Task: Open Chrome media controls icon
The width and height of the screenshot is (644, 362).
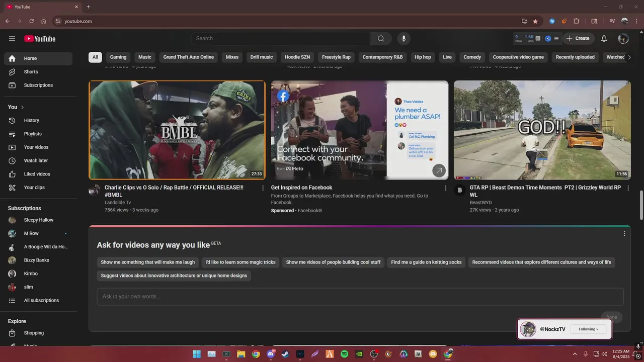Action: pos(612,21)
